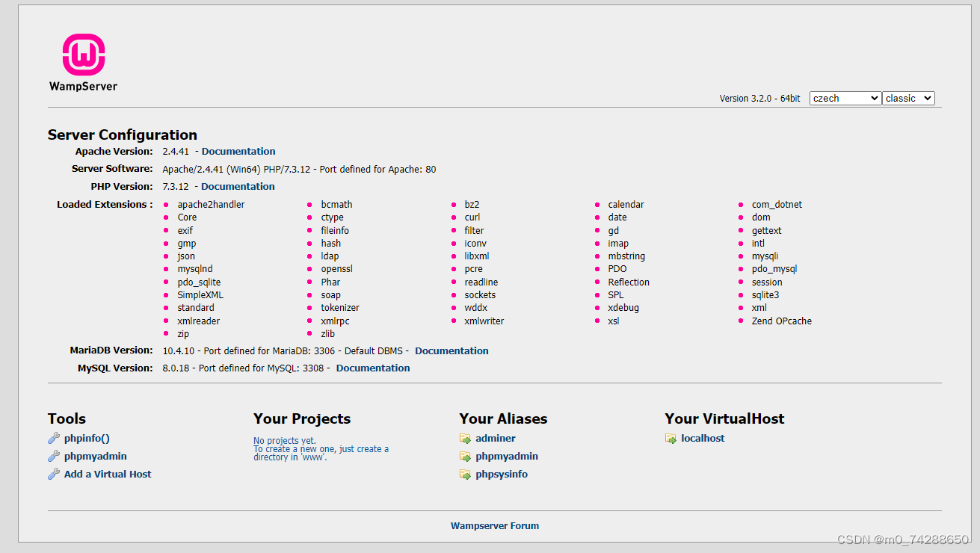The height and width of the screenshot is (553, 980).
Task: Click wrench icon beside Tools phpmyadmin
Action: (x=54, y=457)
